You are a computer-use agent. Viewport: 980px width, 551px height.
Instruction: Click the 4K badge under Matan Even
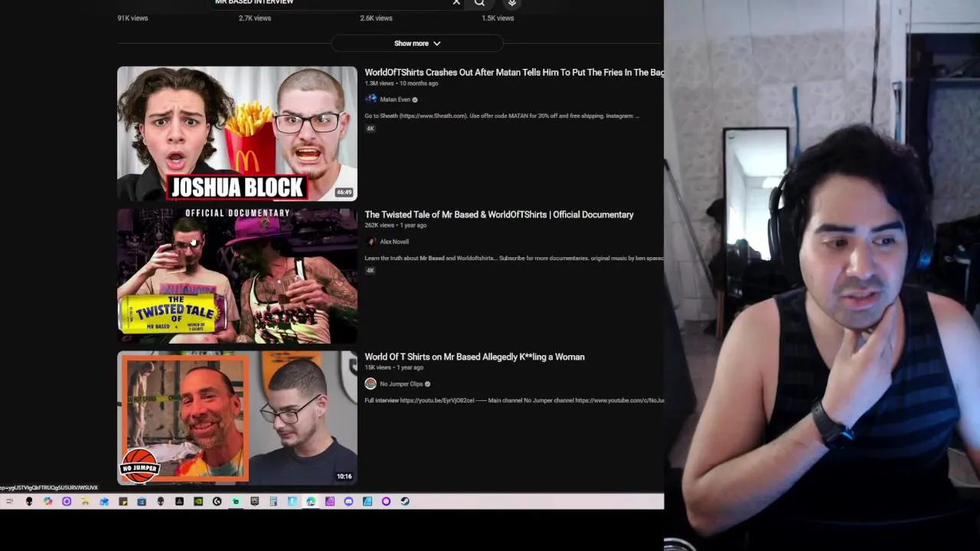(x=371, y=129)
